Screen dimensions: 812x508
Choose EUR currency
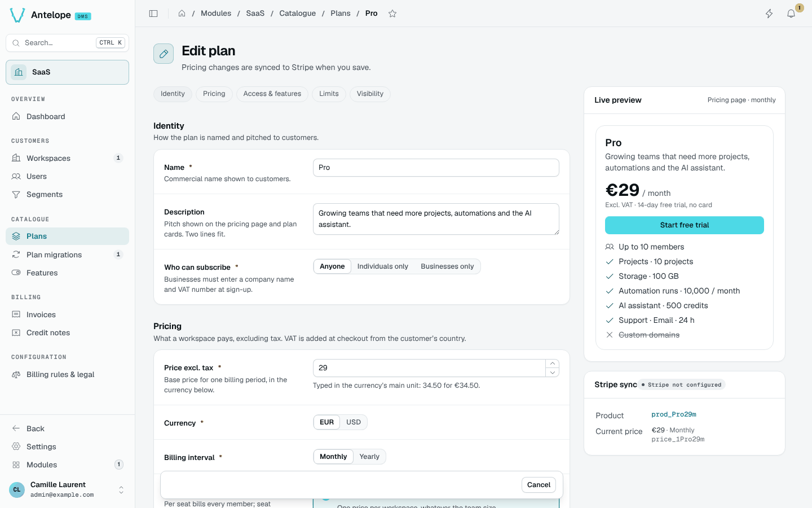tap(326, 422)
